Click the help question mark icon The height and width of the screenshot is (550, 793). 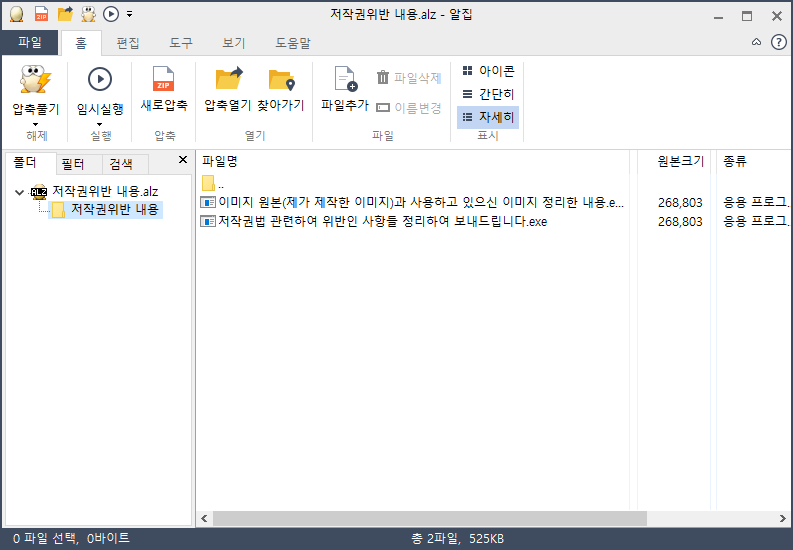[779, 42]
